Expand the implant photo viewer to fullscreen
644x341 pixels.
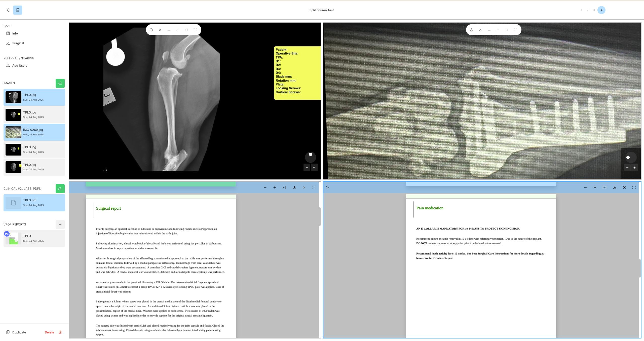515,30
